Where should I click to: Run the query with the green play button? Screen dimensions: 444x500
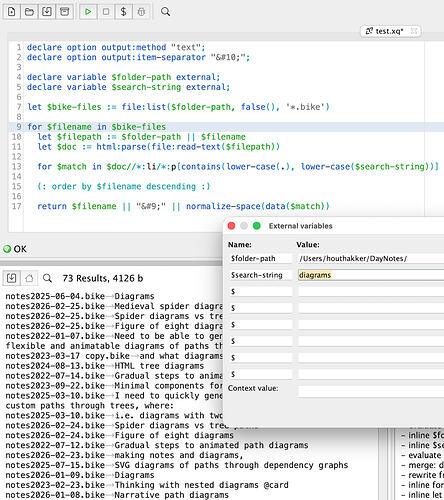88,12
